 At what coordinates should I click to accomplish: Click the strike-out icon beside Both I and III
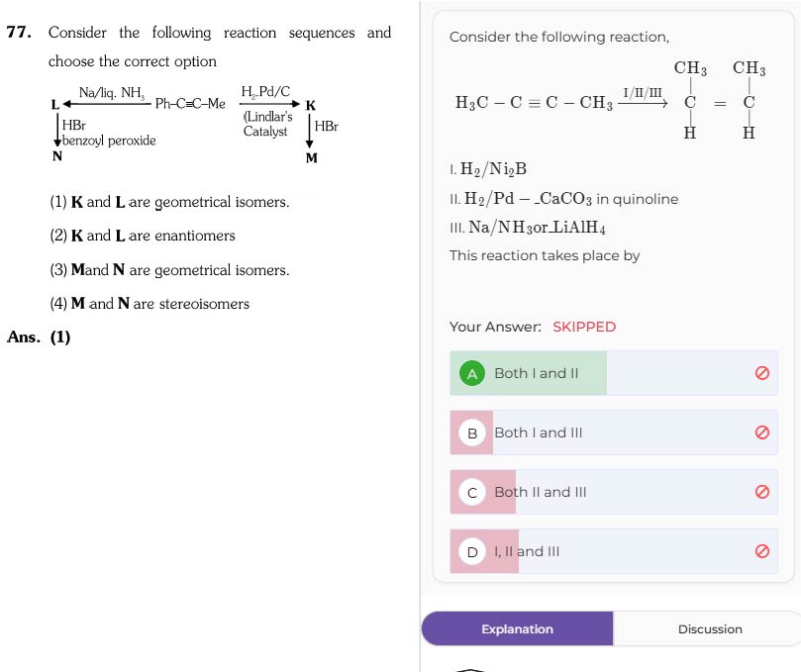click(x=761, y=432)
